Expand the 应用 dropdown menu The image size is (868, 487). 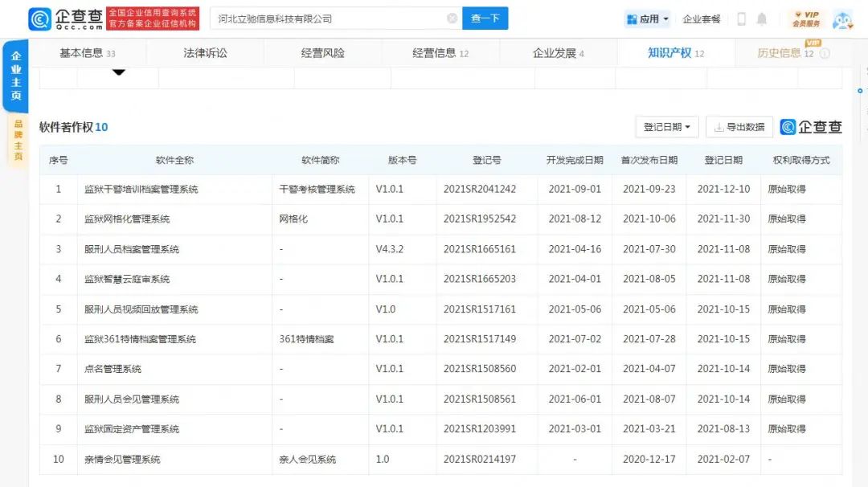[647, 19]
